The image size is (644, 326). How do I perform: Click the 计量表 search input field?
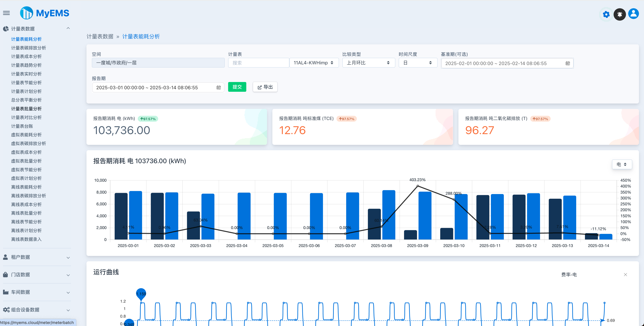(x=259, y=63)
